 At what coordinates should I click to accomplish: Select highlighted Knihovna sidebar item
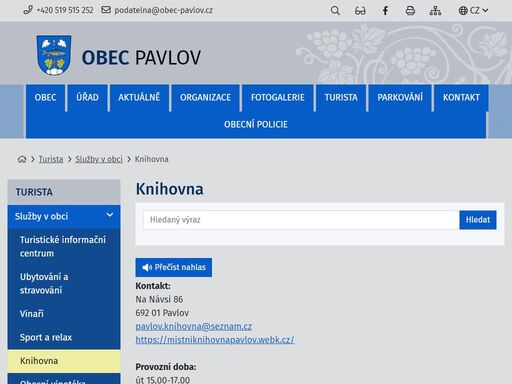pos(64,361)
